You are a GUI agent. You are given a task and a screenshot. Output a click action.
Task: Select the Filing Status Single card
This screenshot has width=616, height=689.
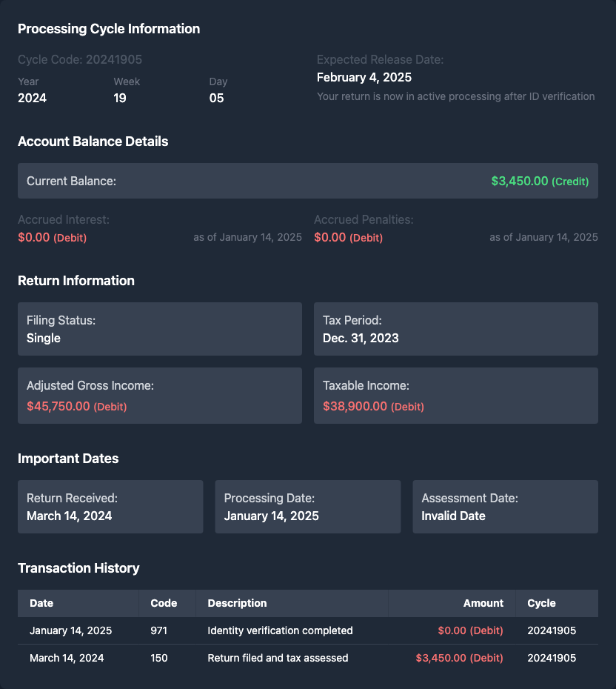click(x=160, y=329)
